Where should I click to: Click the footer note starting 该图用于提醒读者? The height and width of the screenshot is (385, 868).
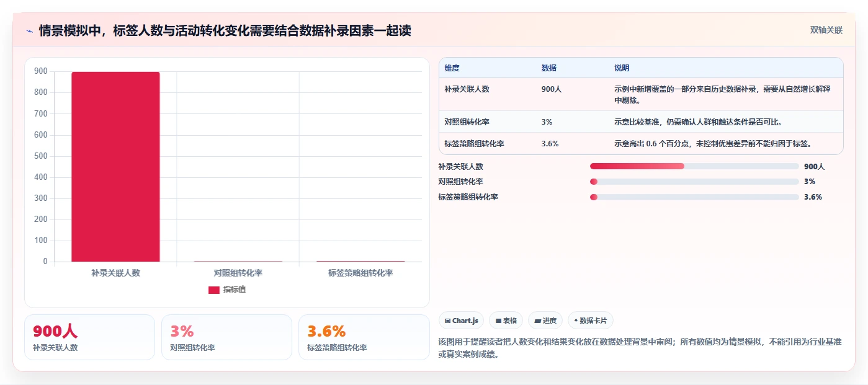click(x=640, y=348)
